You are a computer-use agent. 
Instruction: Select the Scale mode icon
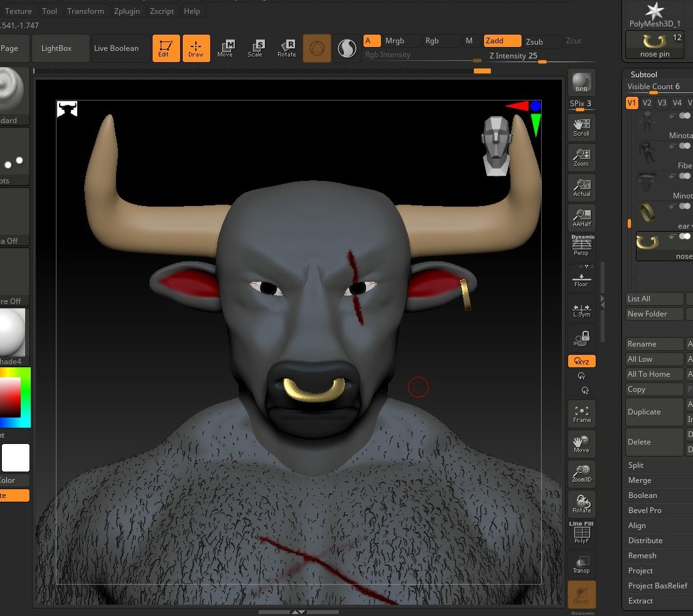255,48
